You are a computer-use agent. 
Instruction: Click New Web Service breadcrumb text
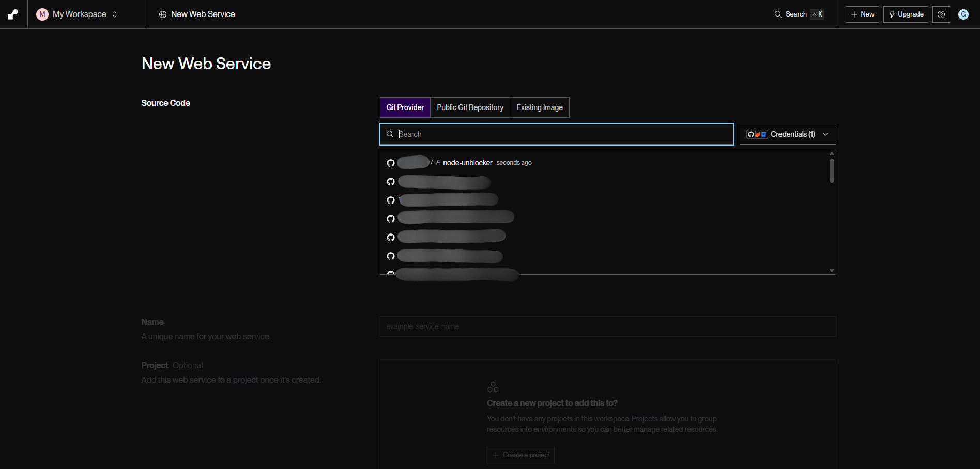point(203,14)
